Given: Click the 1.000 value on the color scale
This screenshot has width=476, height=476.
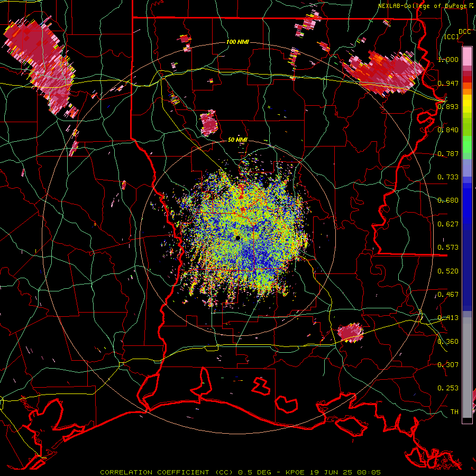Looking at the screenshot, I should (x=448, y=59).
